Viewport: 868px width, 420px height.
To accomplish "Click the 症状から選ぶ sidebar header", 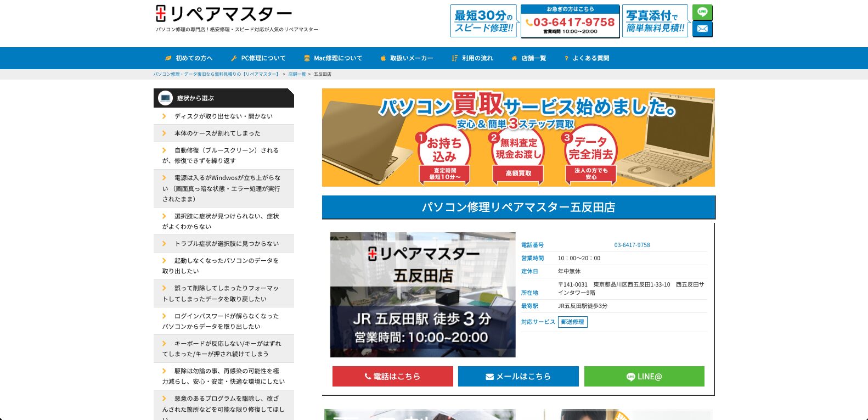I will [x=224, y=98].
